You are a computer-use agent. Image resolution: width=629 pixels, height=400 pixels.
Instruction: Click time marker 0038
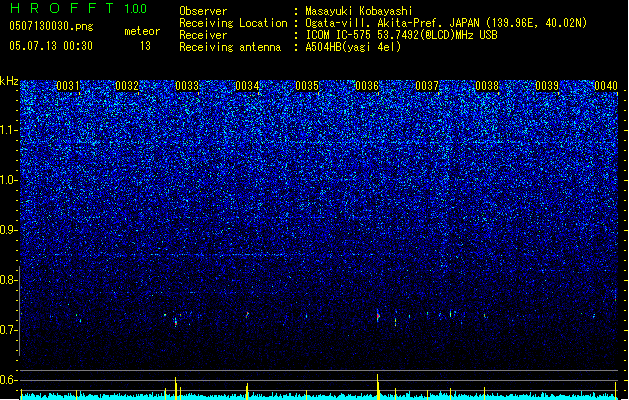487,86
